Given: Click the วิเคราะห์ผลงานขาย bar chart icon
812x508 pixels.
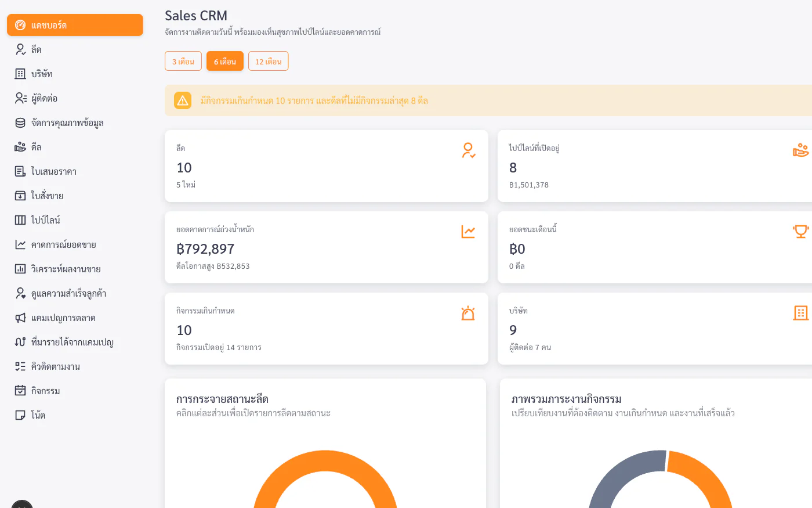Looking at the screenshot, I should click(x=20, y=269).
